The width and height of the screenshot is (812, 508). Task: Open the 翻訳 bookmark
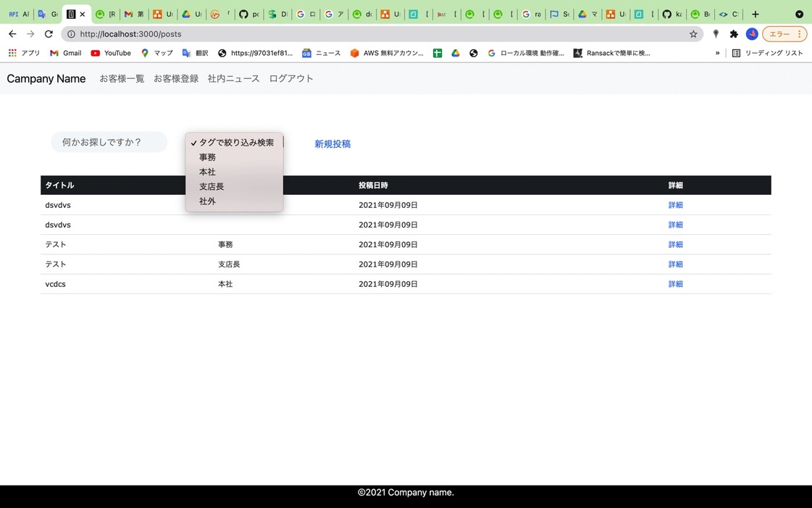[196, 53]
